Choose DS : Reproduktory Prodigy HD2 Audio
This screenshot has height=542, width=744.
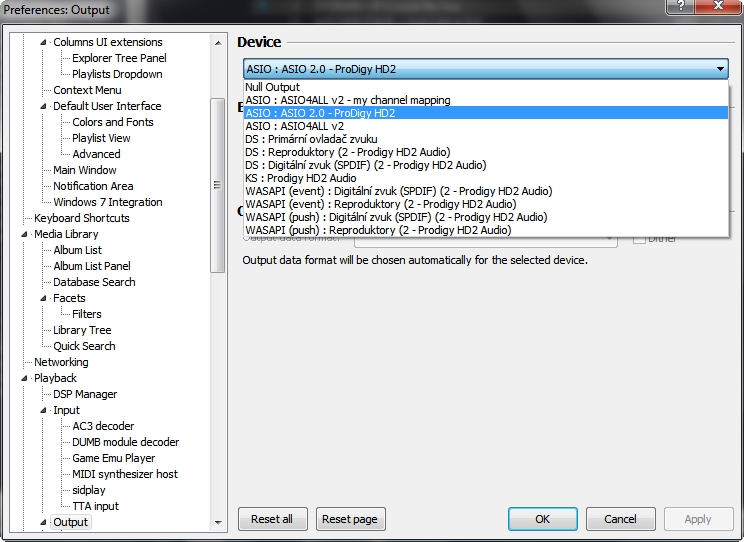tap(486, 152)
